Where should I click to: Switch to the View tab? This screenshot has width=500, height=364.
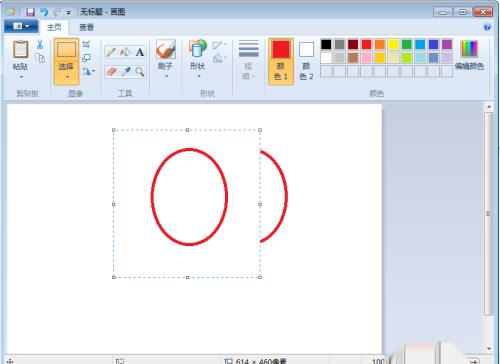click(x=86, y=27)
